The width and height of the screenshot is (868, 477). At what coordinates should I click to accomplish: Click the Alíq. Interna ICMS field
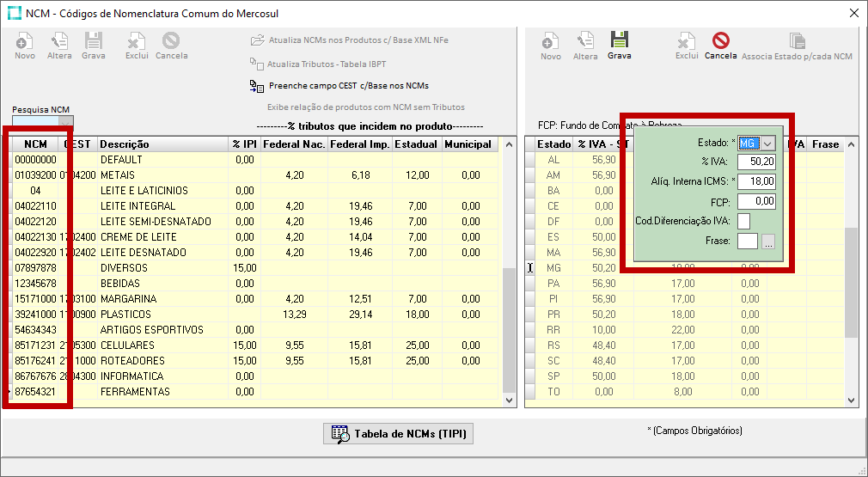click(756, 182)
